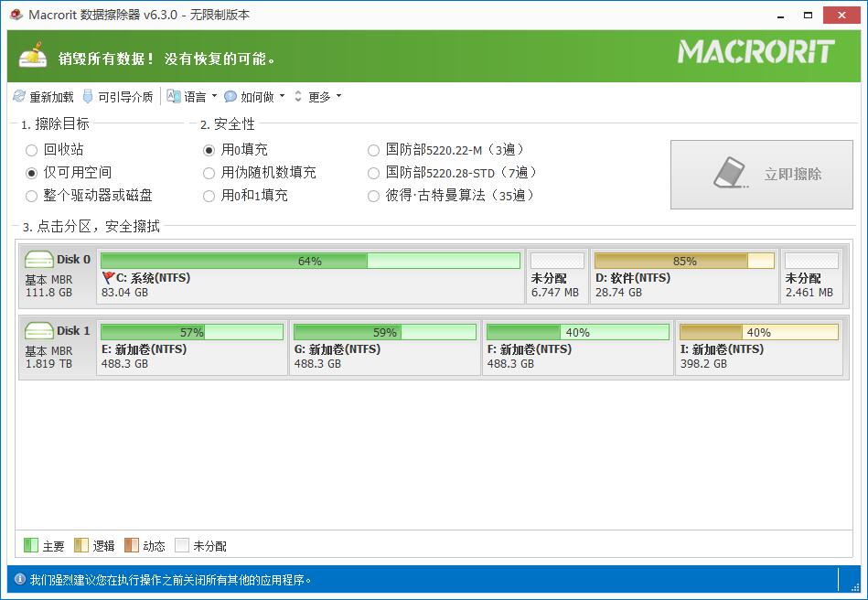Screen dimensions: 868x600
Task: Click the eraser icon on the wipe button
Action: point(730,173)
